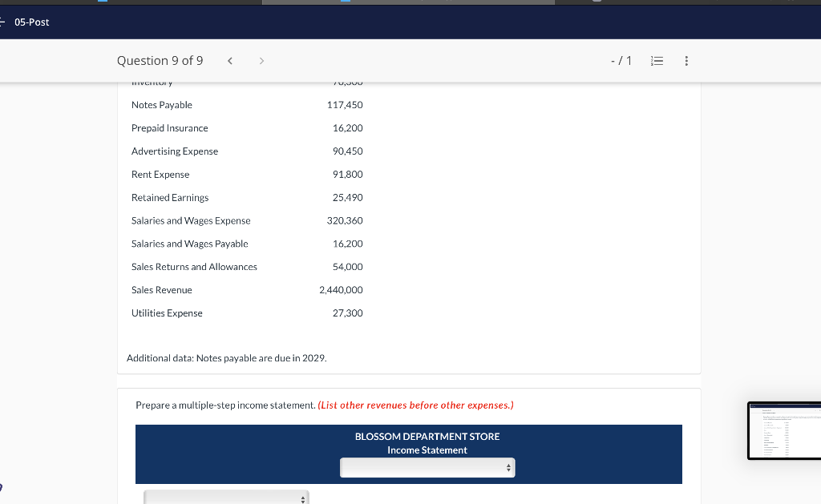Viewport: 821px width, 504px height.
Task: Go to previous question arrow
Action: pyautogui.click(x=230, y=61)
